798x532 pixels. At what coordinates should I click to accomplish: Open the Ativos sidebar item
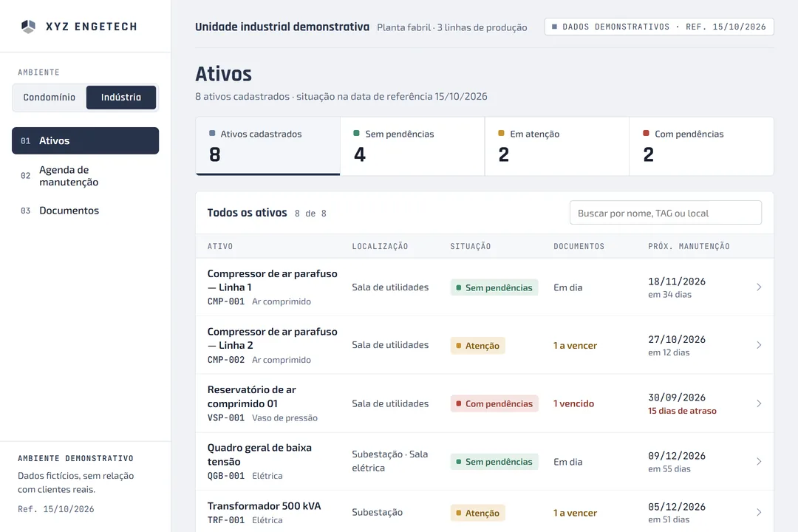tap(86, 140)
